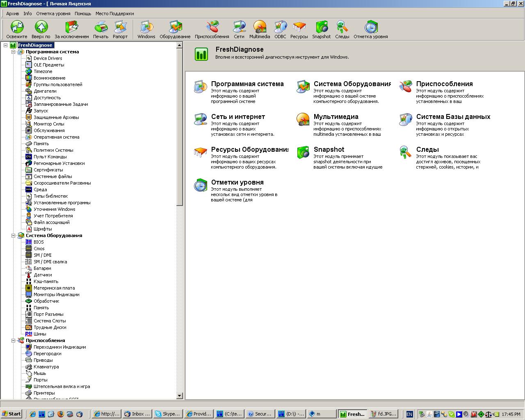
Task: Open the Помощь menu
Action: pyautogui.click(x=83, y=14)
